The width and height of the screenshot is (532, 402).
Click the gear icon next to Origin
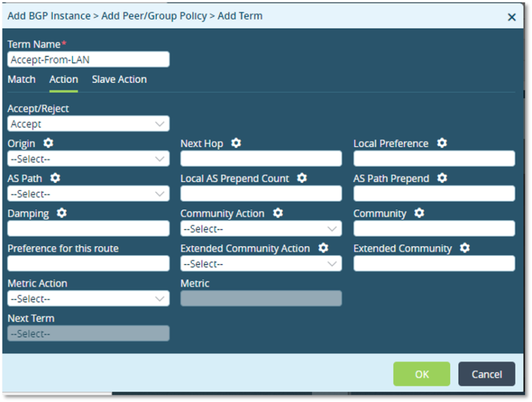coord(48,143)
